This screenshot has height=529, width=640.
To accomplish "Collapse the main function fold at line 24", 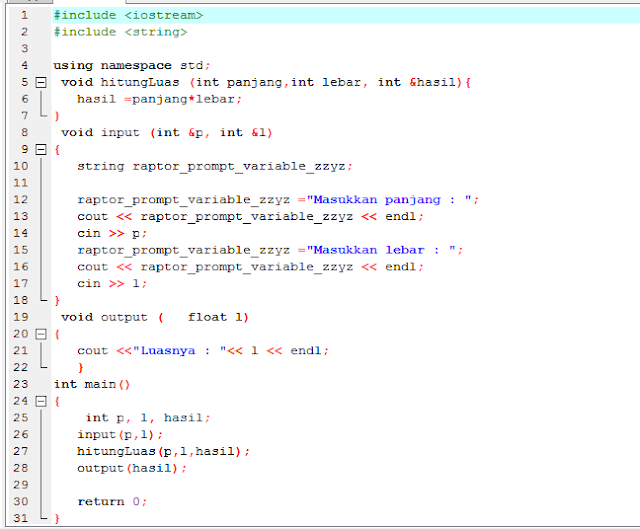I will coord(41,401).
